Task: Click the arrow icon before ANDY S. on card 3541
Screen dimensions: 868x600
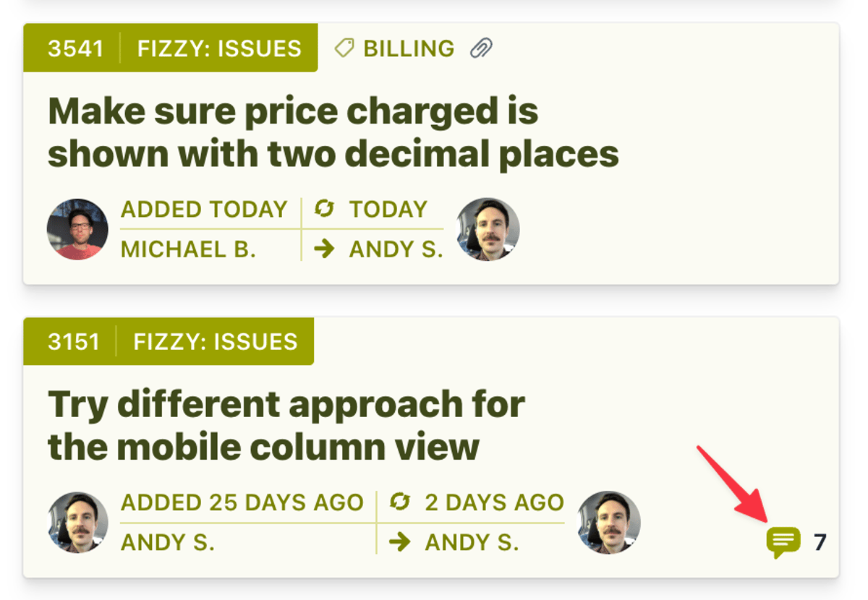Action: tap(325, 249)
